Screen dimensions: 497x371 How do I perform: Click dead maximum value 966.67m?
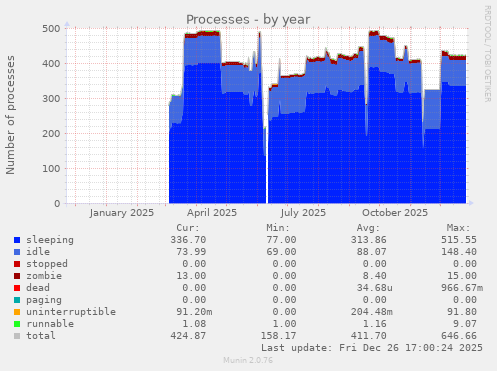[x=462, y=288]
